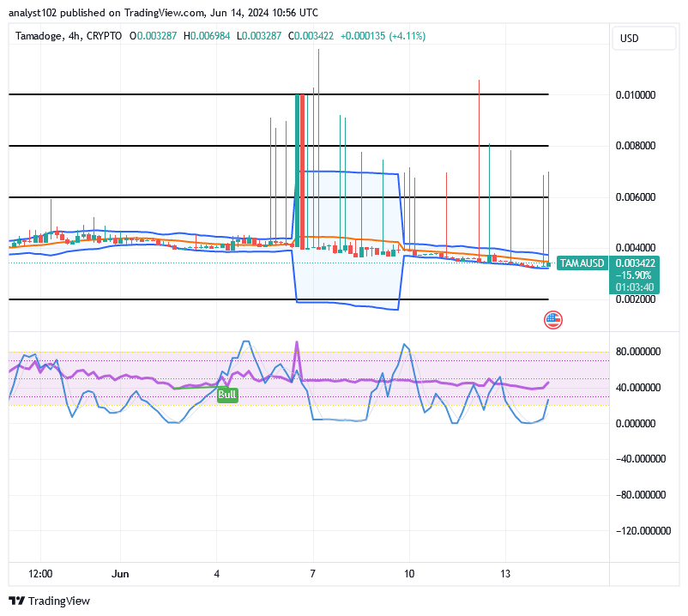Click the Open value O0.003287
The width and height of the screenshot is (688, 616).
(x=154, y=36)
